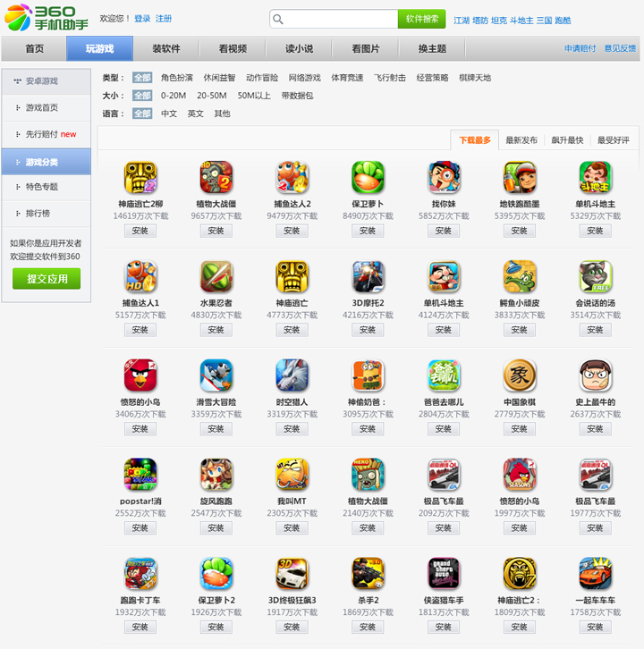Click the 意见反馈 link

pyautogui.click(x=620, y=48)
